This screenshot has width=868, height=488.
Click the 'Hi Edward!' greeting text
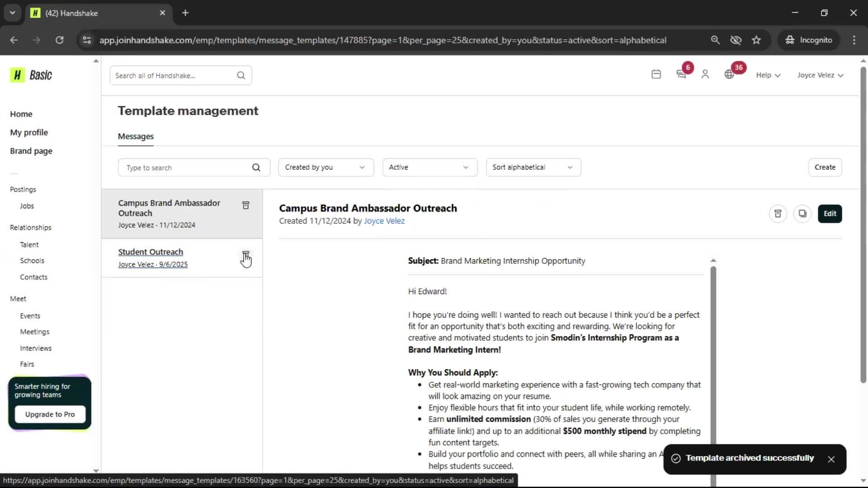point(427,291)
